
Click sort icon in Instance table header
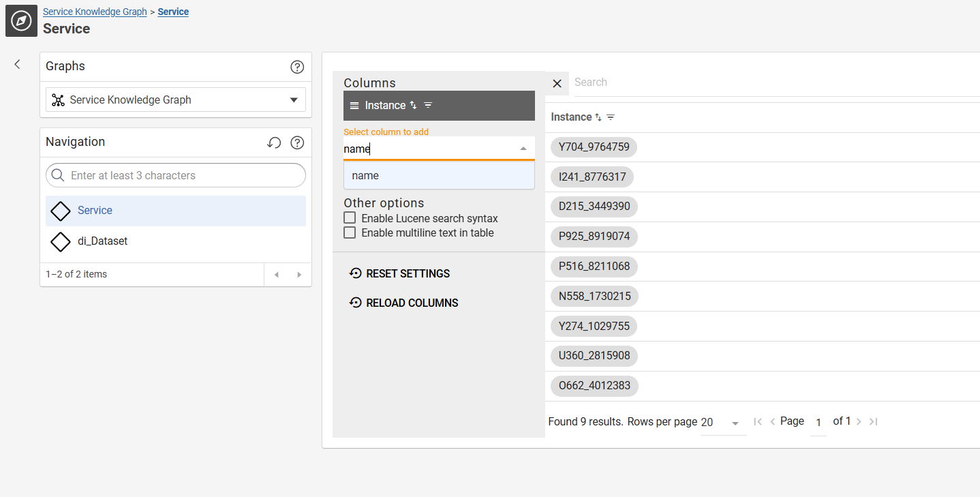598,117
